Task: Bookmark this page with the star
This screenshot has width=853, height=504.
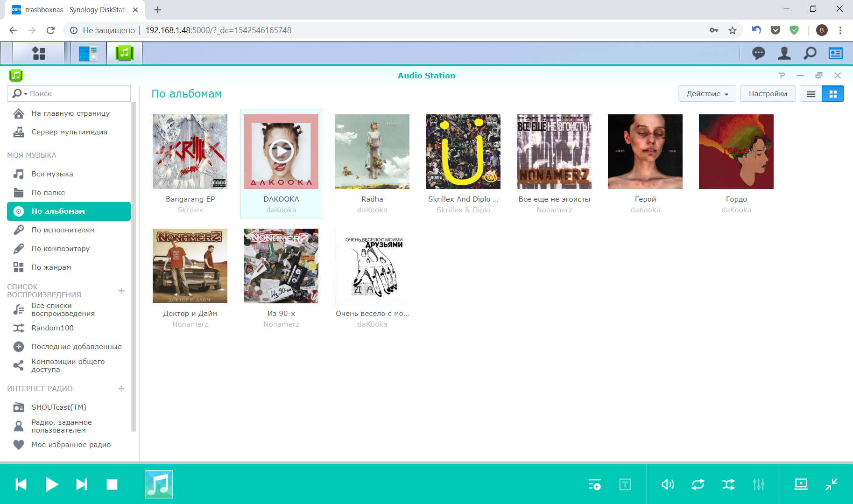Action: (733, 30)
